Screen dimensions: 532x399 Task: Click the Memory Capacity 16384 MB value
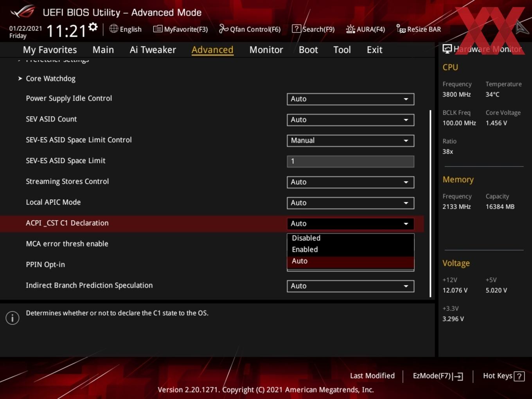coord(500,207)
